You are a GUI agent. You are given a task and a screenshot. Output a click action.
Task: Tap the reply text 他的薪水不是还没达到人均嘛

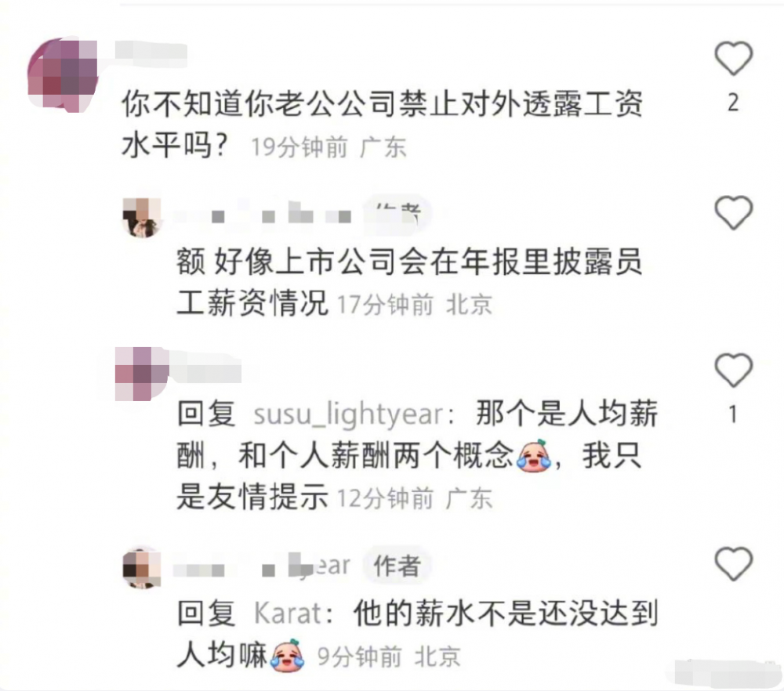click(x=418, y=634)
